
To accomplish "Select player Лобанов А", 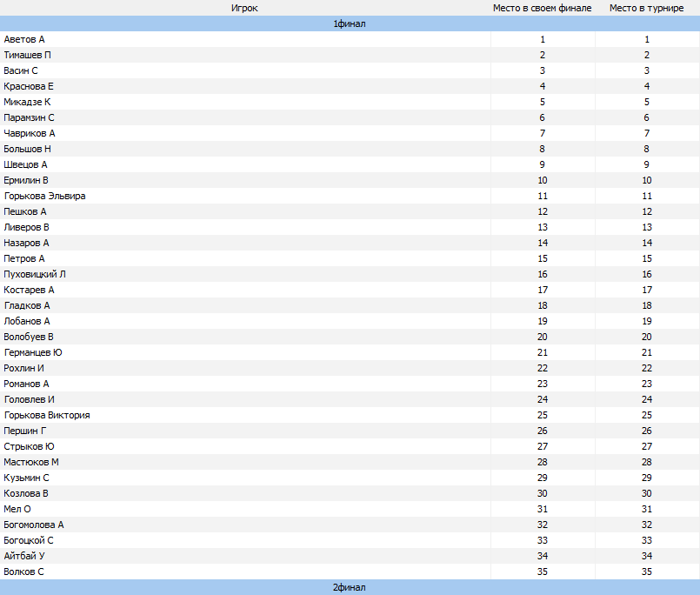I will (27, 321).
